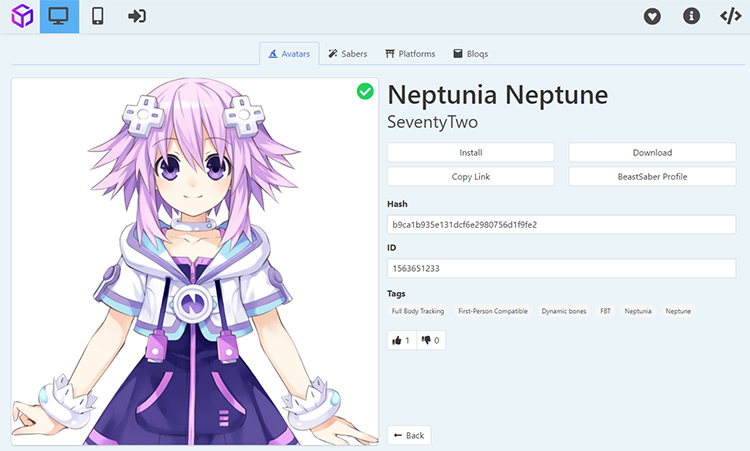
Task: Click inside the Hash field
Action: pos(561,224)
